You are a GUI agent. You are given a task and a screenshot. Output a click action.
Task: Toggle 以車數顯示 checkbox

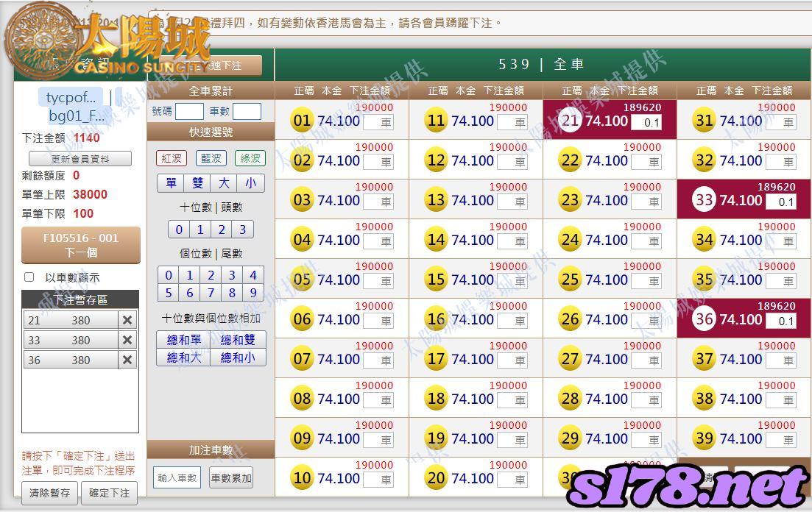tap(29, 277)
